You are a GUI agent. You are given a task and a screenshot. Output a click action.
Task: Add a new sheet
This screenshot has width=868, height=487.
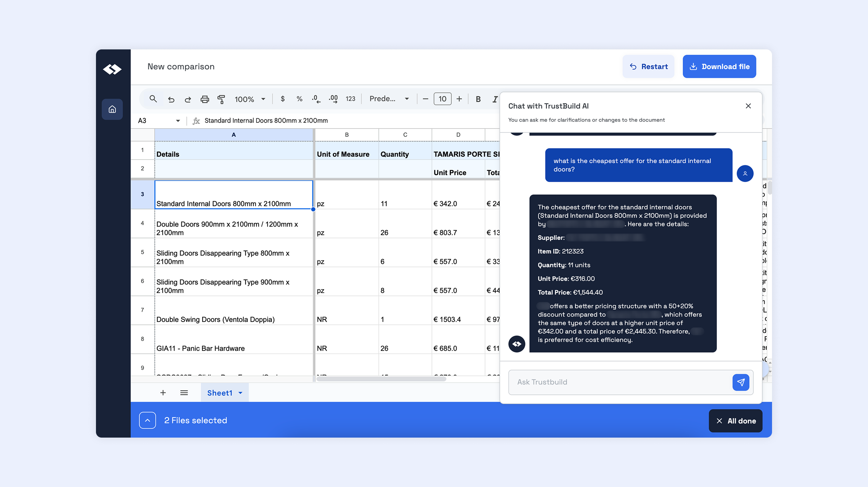(163, 393)
